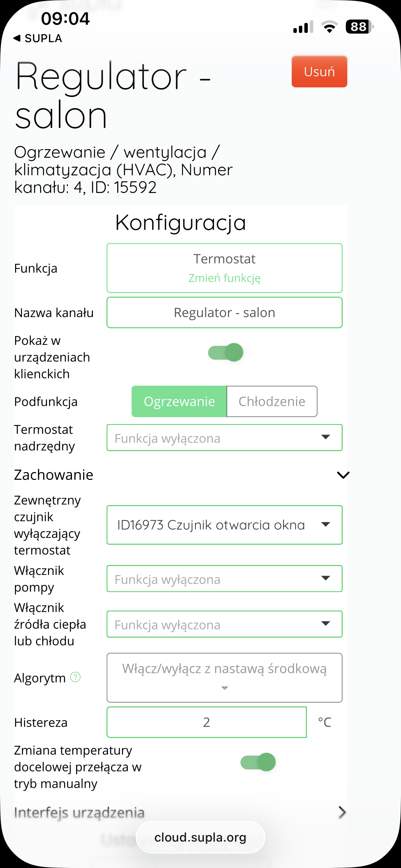Disable manual mode on target temperature change
The width and height of the screenshot is (401, 868).
pos(258,762)
